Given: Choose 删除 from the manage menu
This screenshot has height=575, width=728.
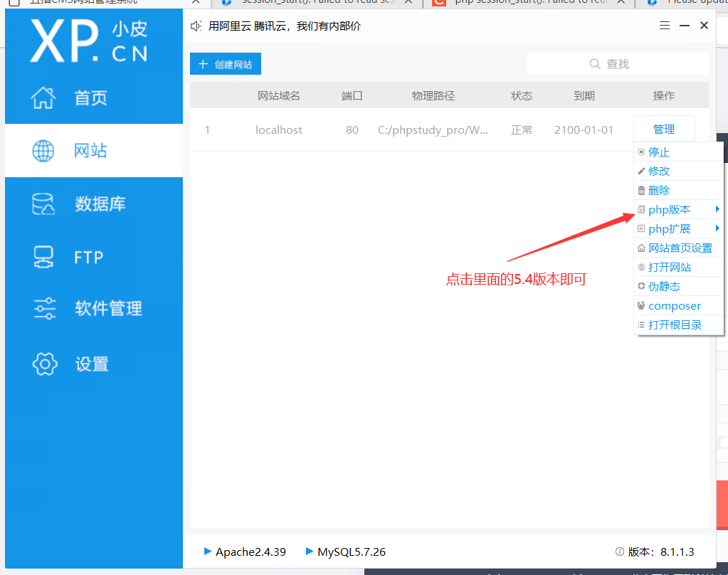Looking at the screenshot, I should (678, 191).
